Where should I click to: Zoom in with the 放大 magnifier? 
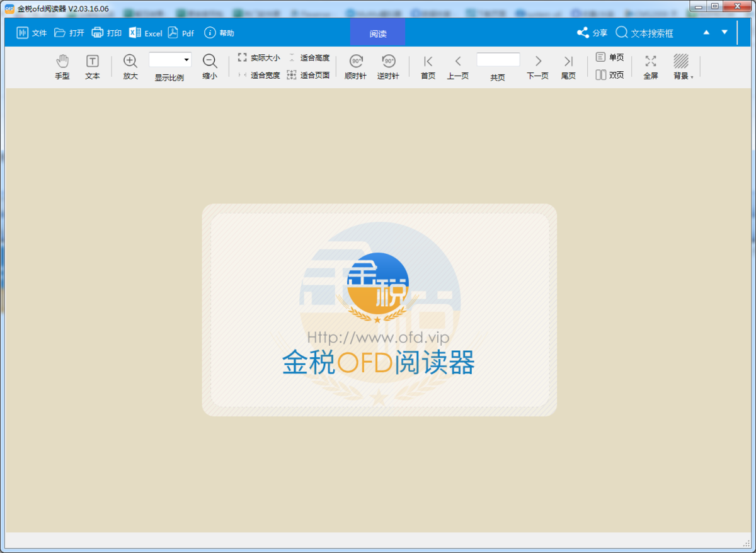(x=130, y=66)
